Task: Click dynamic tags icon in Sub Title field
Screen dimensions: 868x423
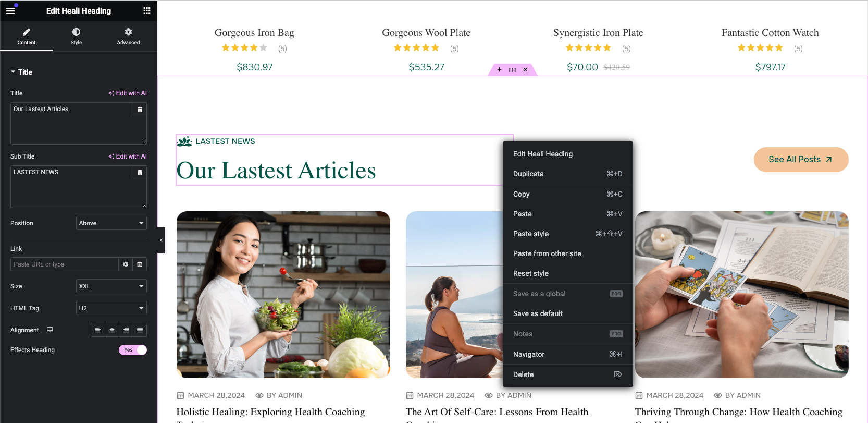Action: pos(140,173)
